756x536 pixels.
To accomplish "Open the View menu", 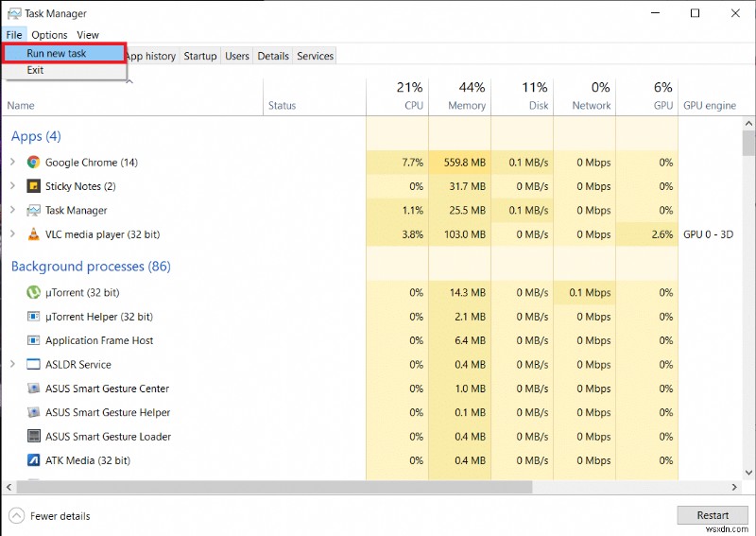I will click(88, 35).
